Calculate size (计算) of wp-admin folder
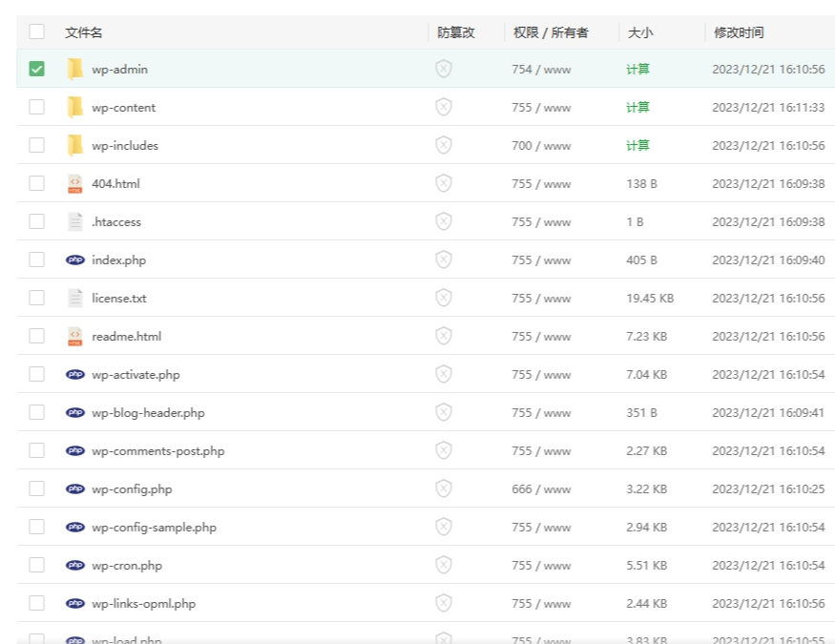This screenshot has height=644, width=835. pos(637,70)
